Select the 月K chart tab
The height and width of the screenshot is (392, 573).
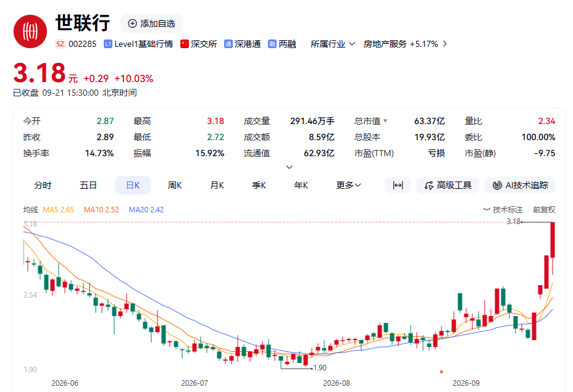pos(217,185)
